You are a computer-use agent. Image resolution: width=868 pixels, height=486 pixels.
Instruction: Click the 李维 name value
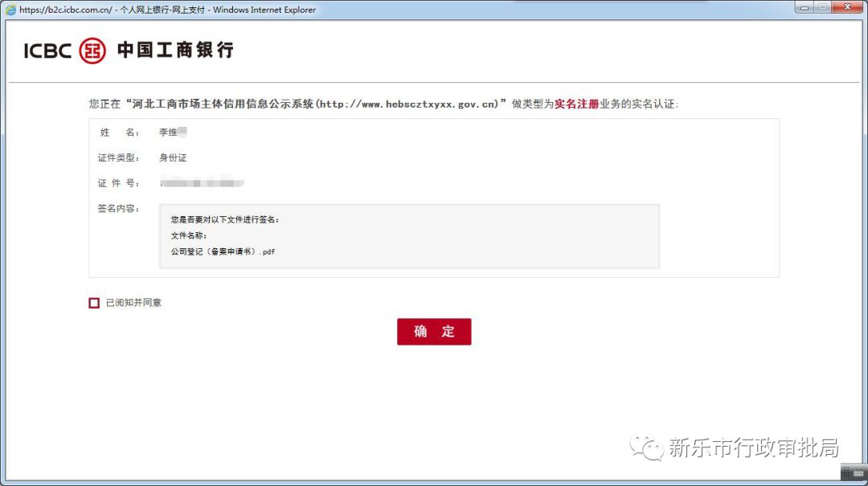pyautogui.click(x=171, y=132)
